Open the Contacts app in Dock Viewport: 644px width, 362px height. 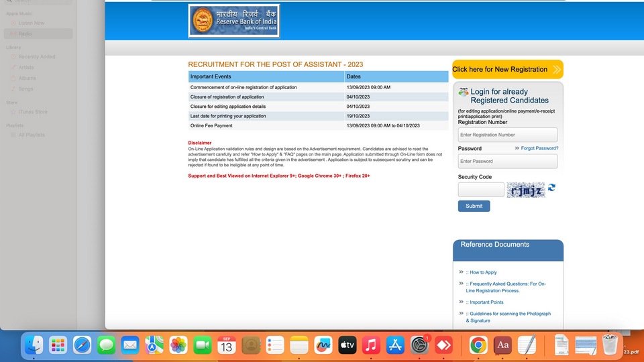pos(251,345)
